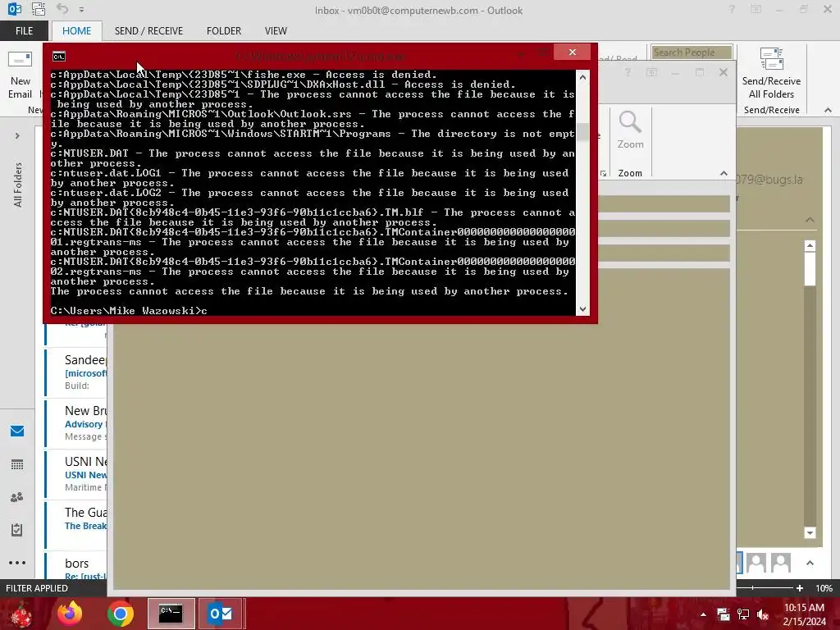This screenshot has height=630, width=840.
Task: Click the Outlook send/receive tray icon
Action: pos(724,614)
